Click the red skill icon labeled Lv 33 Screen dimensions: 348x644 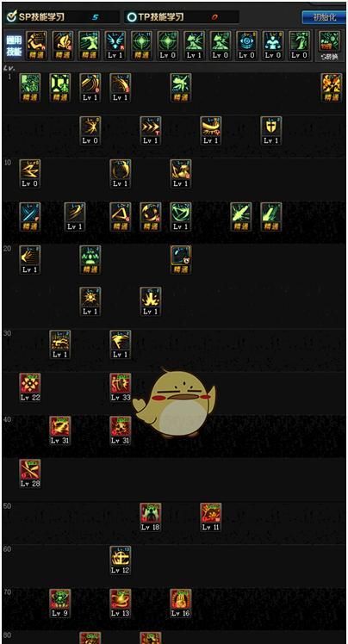pos(121,383)
